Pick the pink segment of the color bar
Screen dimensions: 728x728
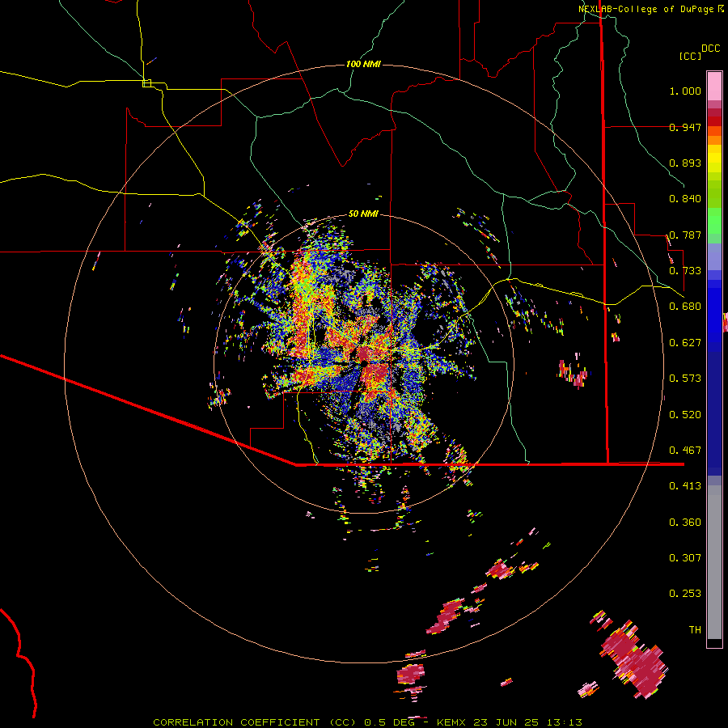714,87
